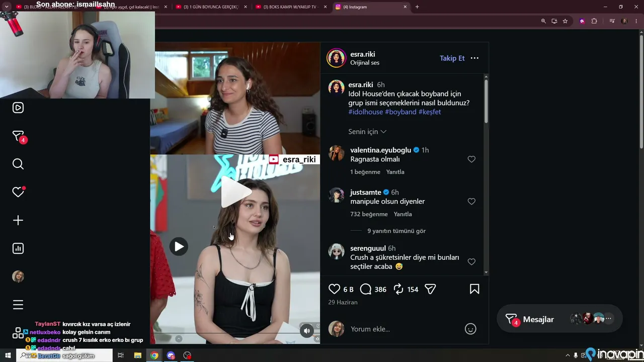The image size is (644, 362).
Task: Expand '9 yanıtın tümünü gör' replies
Action: tap(396, 231)
